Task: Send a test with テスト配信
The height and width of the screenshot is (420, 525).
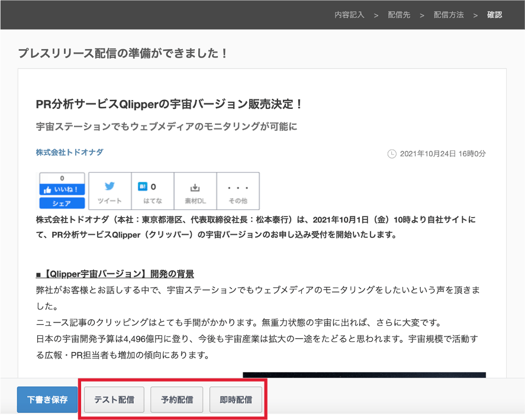Action: (x=114, y=399)
